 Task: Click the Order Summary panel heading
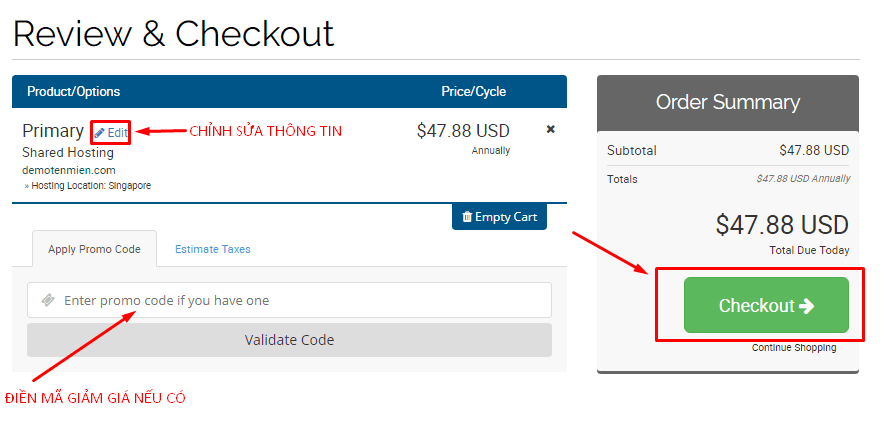click(x=727, y=102)
